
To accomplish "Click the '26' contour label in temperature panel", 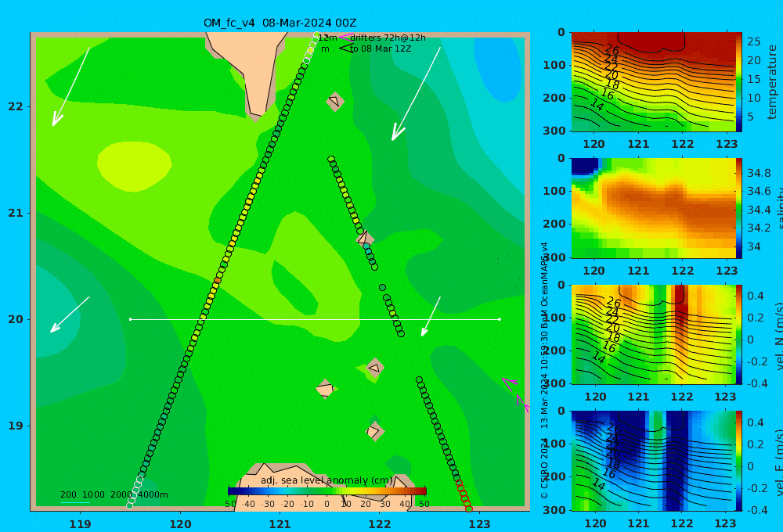I will point(612,50).
